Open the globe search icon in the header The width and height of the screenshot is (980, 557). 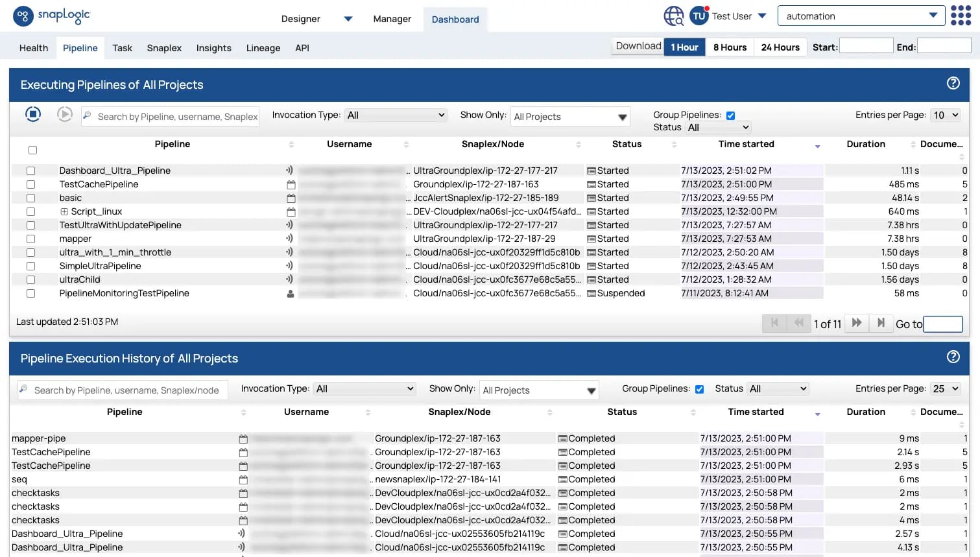[674, 16]
